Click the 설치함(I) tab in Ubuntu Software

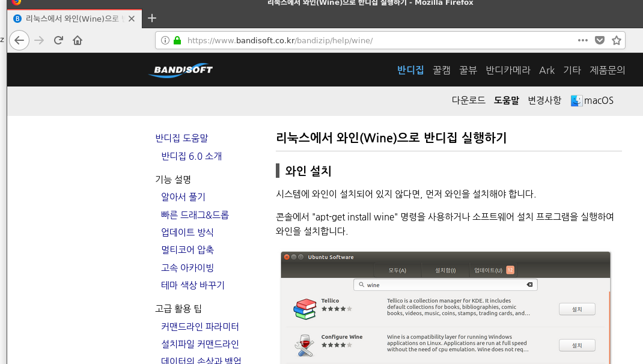445,270
